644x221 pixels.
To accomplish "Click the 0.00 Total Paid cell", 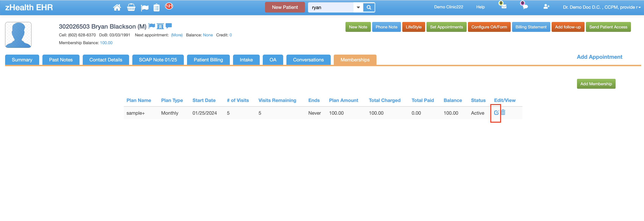I will [416, 113].
